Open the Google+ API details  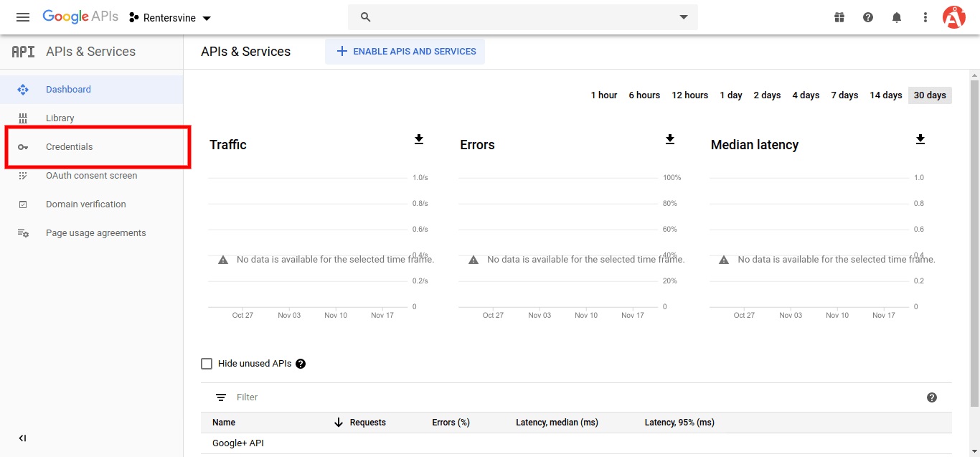237,443
